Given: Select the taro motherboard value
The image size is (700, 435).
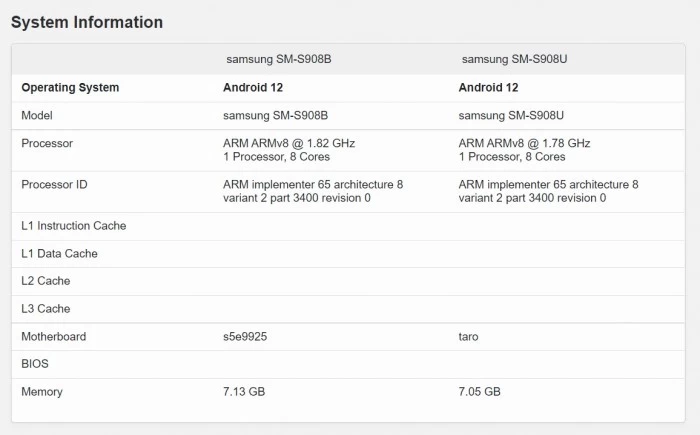Looking at the screenshot, I should coord(468,337).
